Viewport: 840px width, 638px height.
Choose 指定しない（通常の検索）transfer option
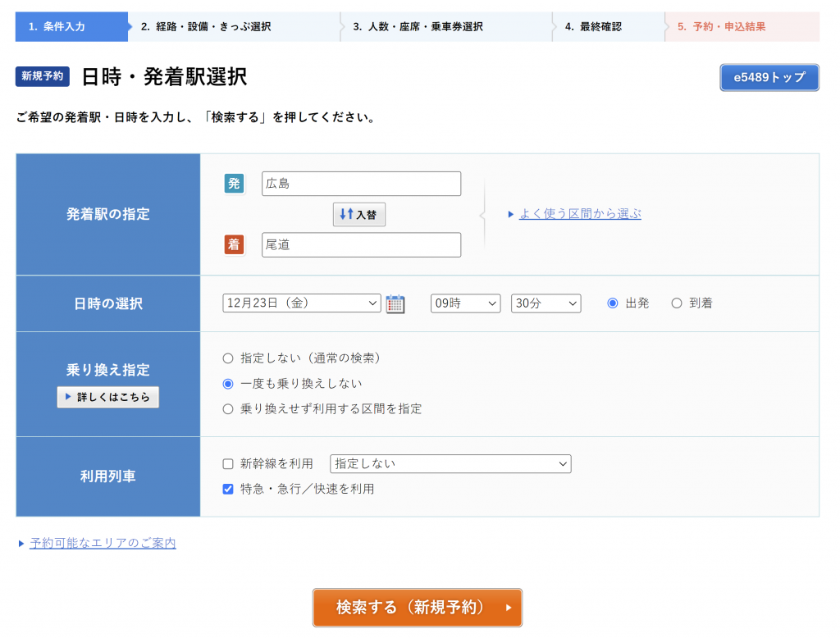(228, 358)
